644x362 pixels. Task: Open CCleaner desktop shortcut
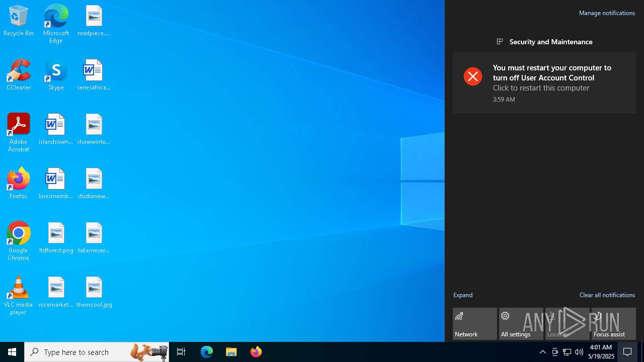click(x=19, y=75)
